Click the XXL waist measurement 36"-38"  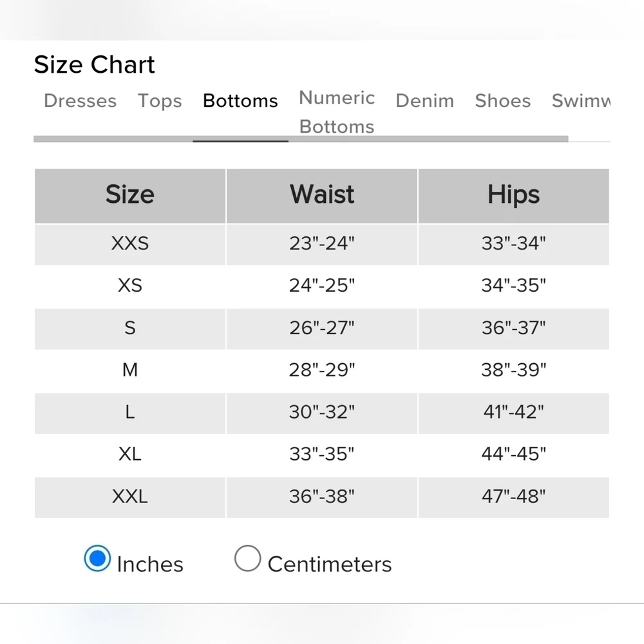[x=322, y=496]
